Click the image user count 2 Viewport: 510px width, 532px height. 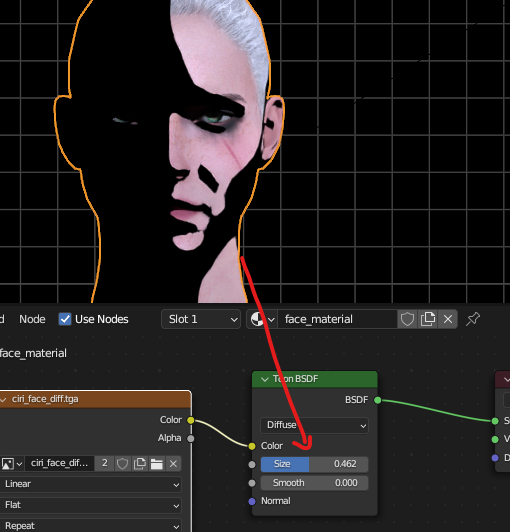105,463
